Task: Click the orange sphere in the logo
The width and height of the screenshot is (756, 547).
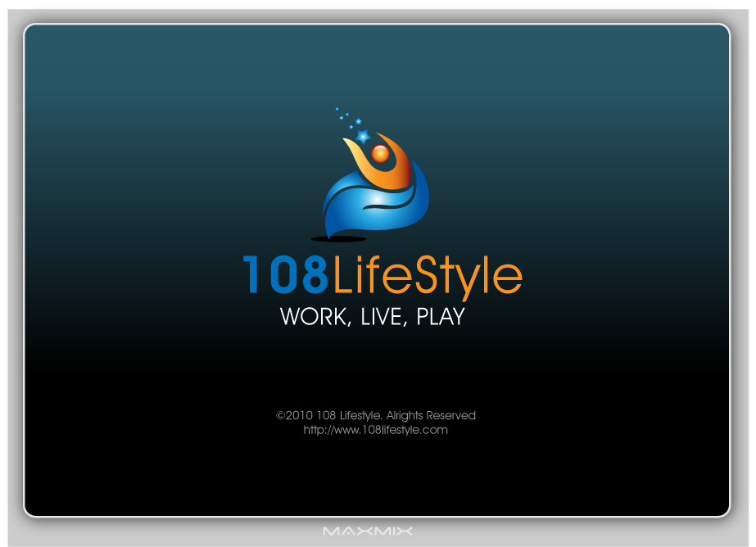Action: (380, 153)
